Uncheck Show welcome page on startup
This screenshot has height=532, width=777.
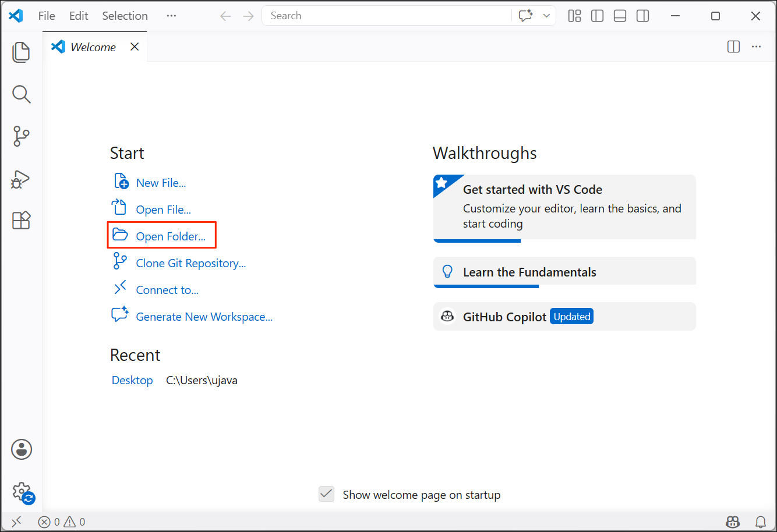coord(326,494)
